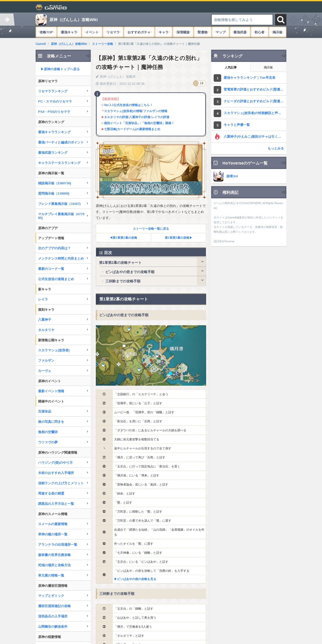Viewport: 322px width, 644px height.
Task: Click もっとみる in ranking panel
Action: point(276,148)
